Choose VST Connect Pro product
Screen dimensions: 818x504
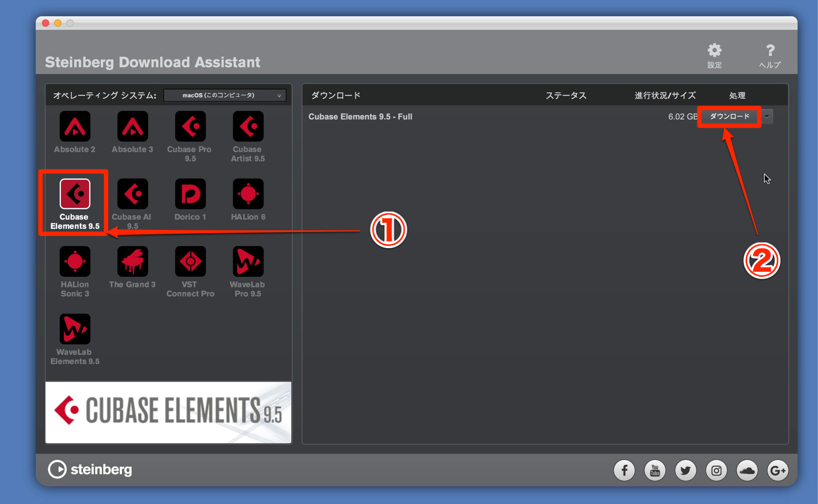[x=190, y=261]
